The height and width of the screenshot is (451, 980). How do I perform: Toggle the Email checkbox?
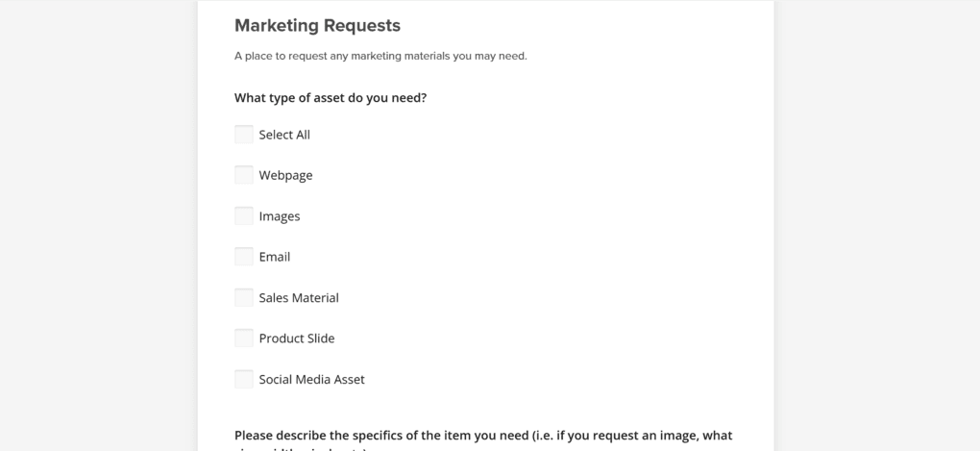tap(244, 257)
